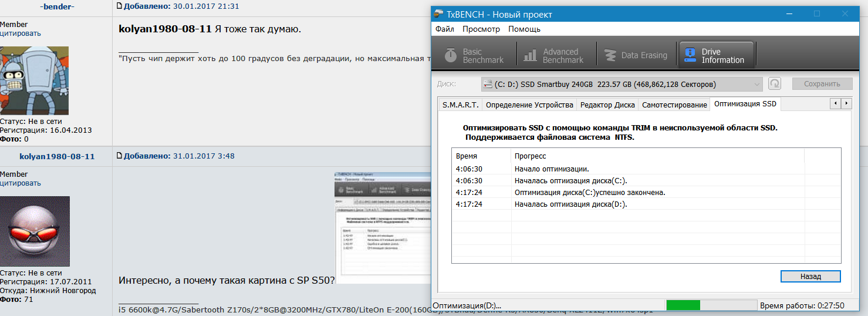Open the Advanced Benchmark toolbar section
868x316 pixels.
tap(555, 55)
